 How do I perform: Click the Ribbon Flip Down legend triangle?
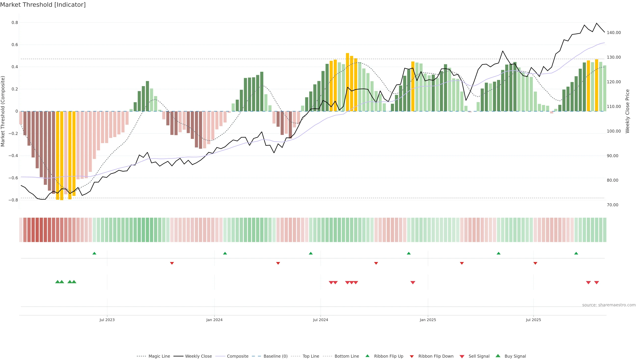click(412, 356)
